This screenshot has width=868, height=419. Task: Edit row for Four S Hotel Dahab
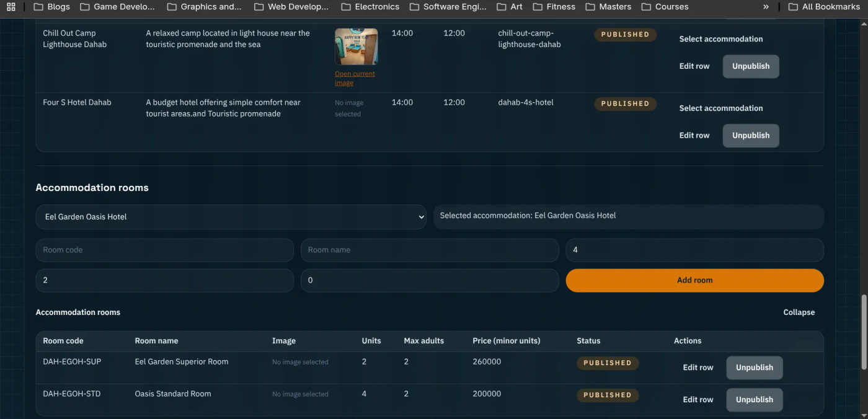point(694,136)
